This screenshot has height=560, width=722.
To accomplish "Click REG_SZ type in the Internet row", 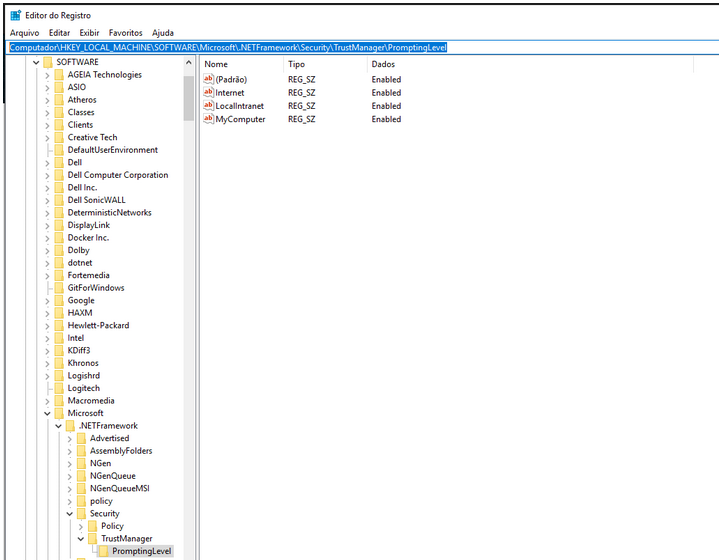I will click(302, 93).
